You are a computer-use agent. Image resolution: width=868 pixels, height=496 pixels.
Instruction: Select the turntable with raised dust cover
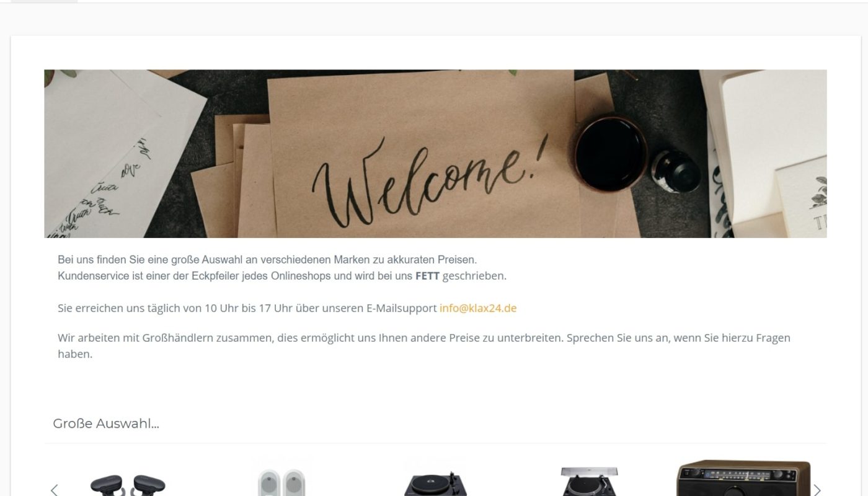(589, 481)
